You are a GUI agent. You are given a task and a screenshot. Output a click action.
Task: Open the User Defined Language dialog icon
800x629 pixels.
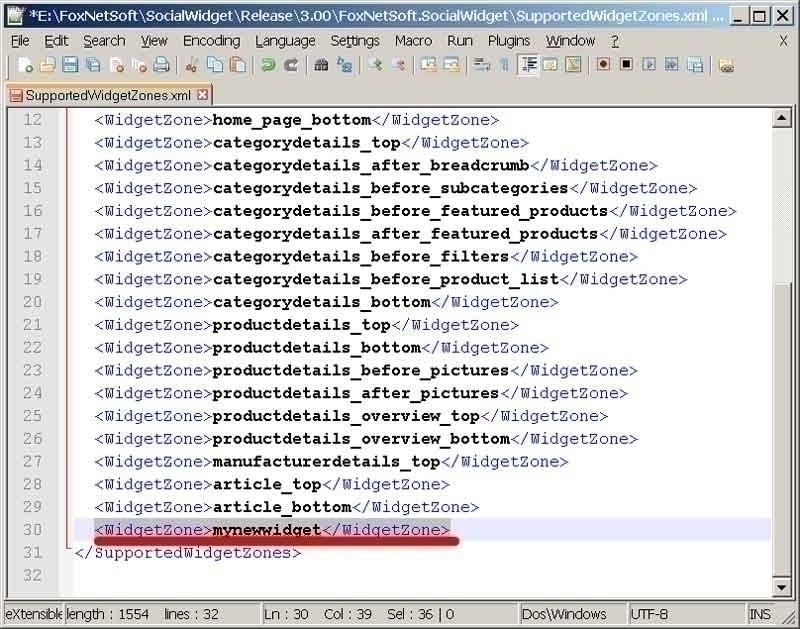pyautogui.click(x=551, y=65)
